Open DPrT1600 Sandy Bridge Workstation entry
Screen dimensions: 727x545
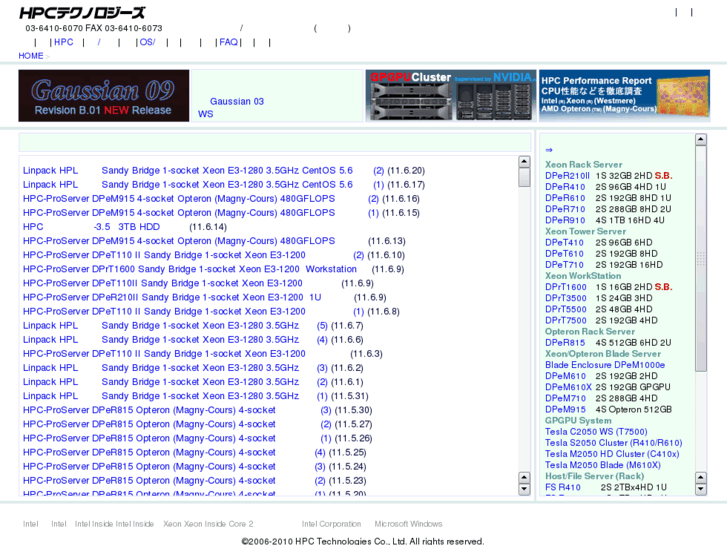190,269
